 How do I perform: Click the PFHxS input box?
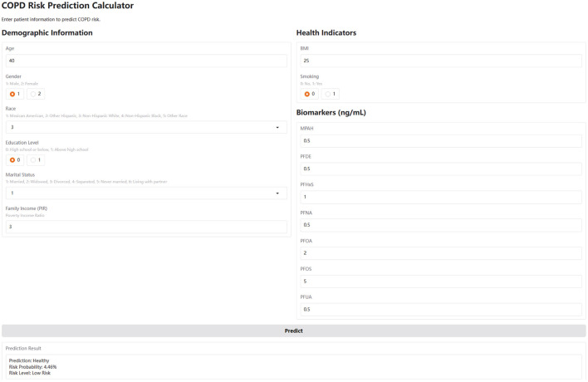pyautogui.click(x=441, y=197)
